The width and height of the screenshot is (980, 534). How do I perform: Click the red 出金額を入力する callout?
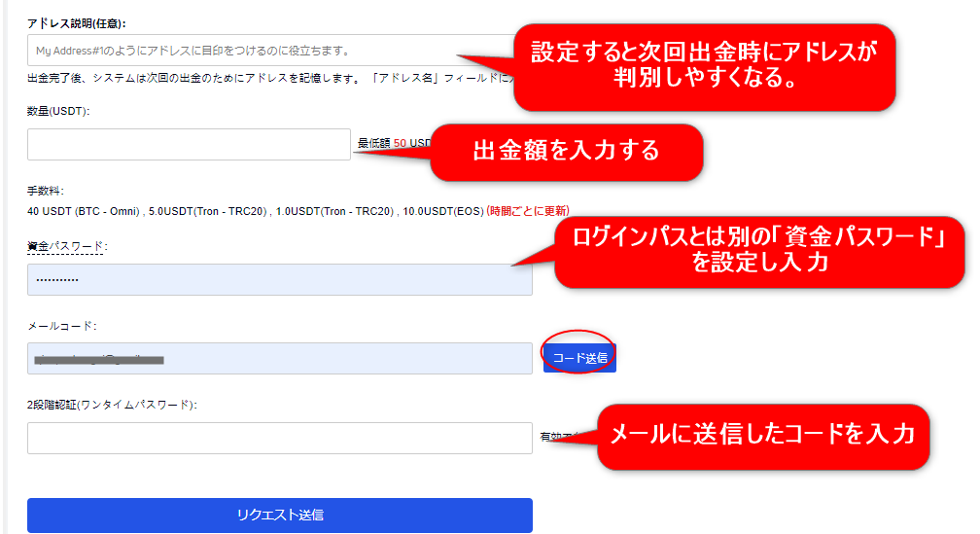566,151
